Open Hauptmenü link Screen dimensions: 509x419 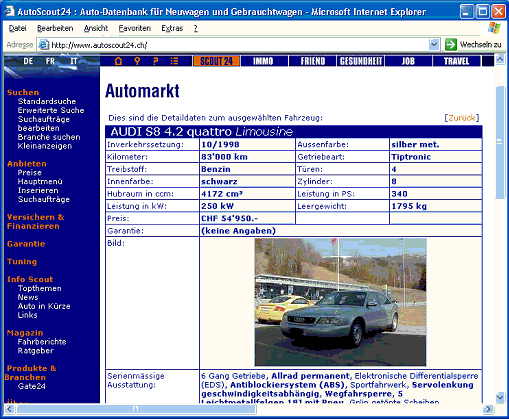(x=40, y=182)
